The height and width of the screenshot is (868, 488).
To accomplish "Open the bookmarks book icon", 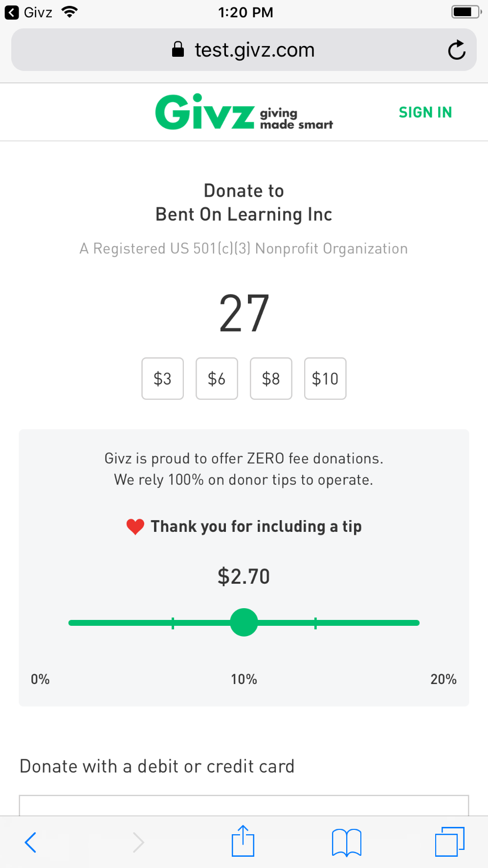I will (347, 842).
